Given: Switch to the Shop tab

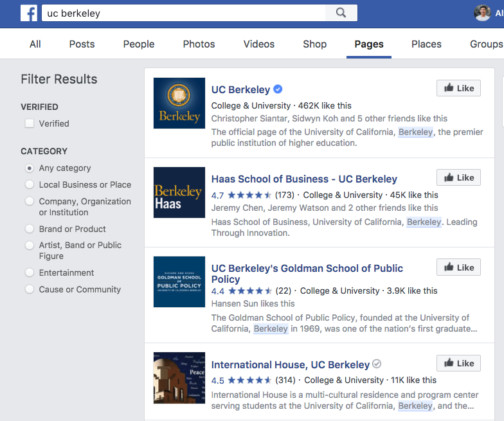Looking at the screenshot, I should pos(315,44).
